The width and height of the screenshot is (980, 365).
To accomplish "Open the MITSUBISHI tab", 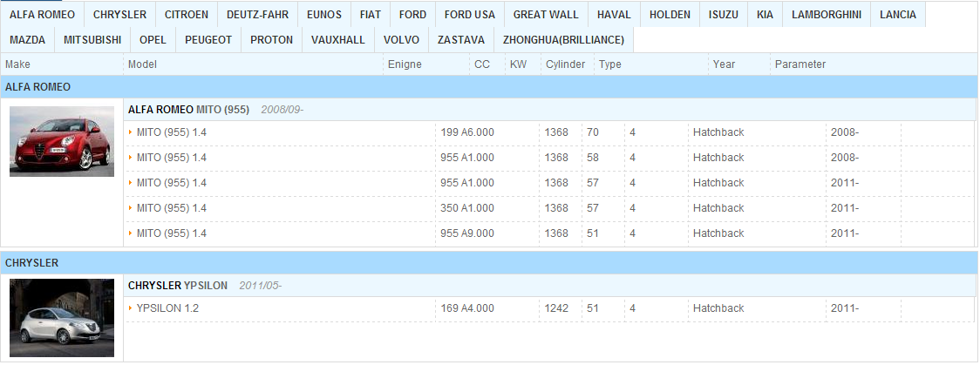I will [x=92, y=40].
